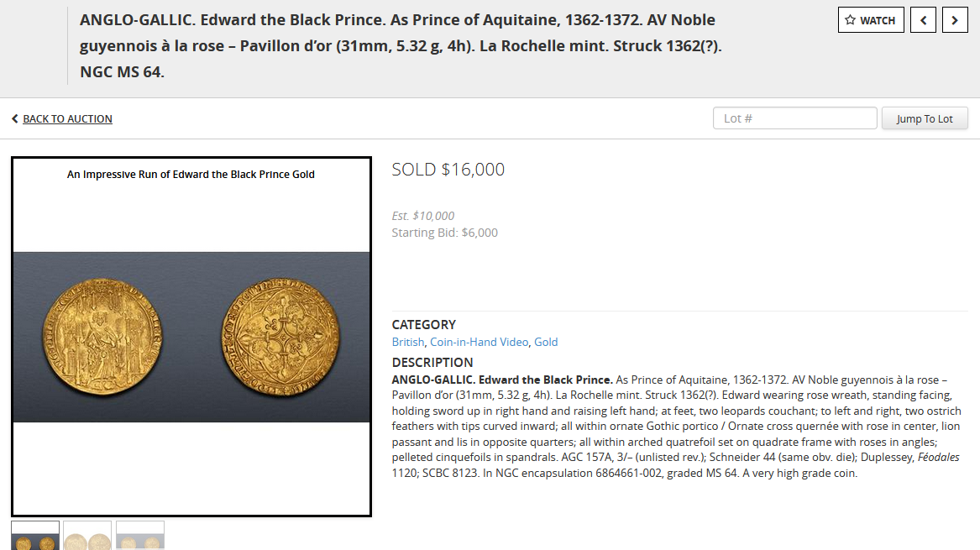This screenshot has width=980, height=550.
Task: Go to the previous lot arrow
Action: click(923, 20)
